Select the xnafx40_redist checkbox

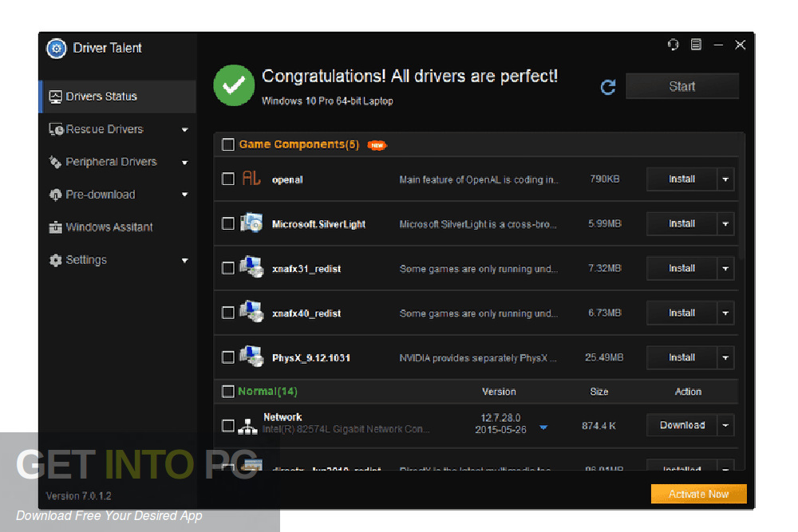coord(228,313)
